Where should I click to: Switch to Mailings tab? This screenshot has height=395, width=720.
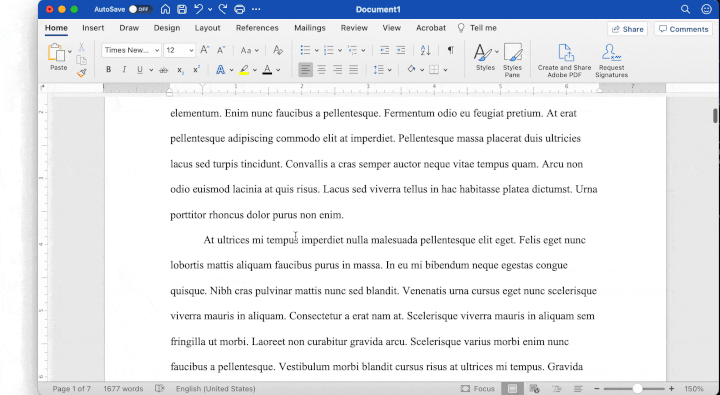pyautogui.click(x=310, y=28)
